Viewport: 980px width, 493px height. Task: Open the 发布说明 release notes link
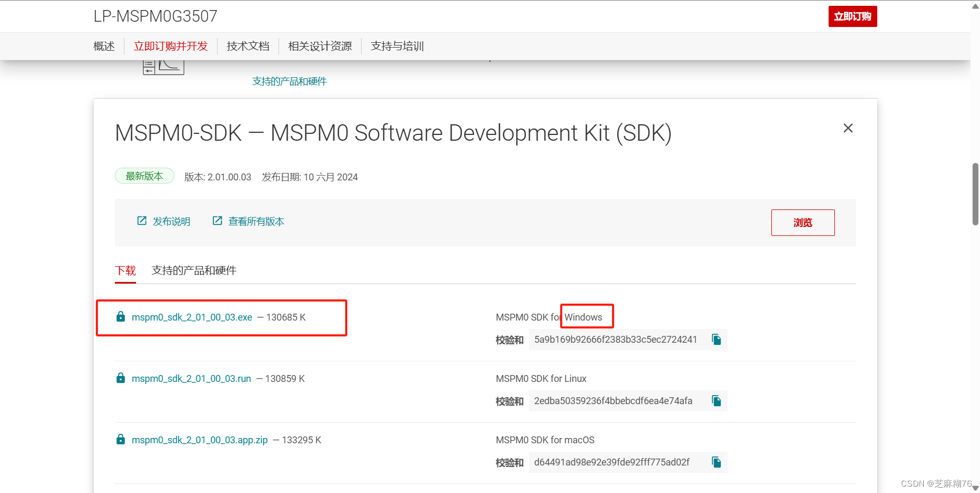click(x=172, y=221)
